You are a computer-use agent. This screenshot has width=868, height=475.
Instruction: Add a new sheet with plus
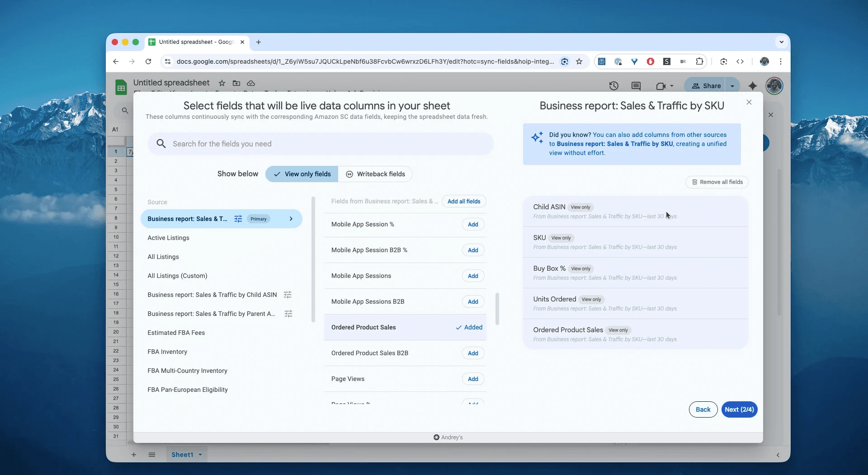[x=134, y=455]
